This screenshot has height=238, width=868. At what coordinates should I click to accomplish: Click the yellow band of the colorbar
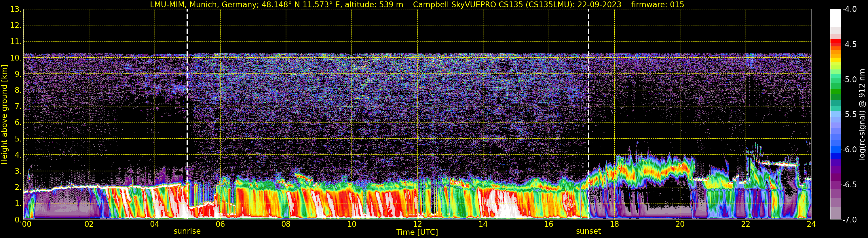pos(835,60)
